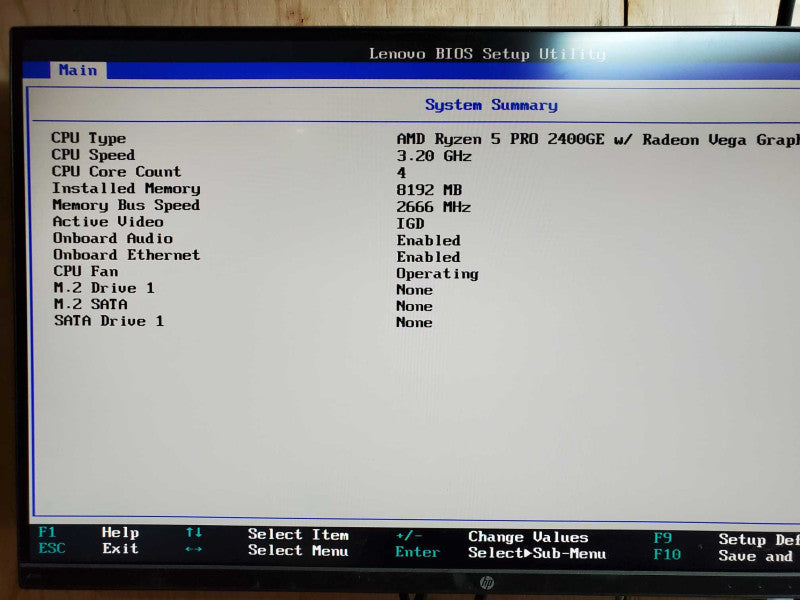Click the Help legend text
Screen dimensions: 800x600
120,533
